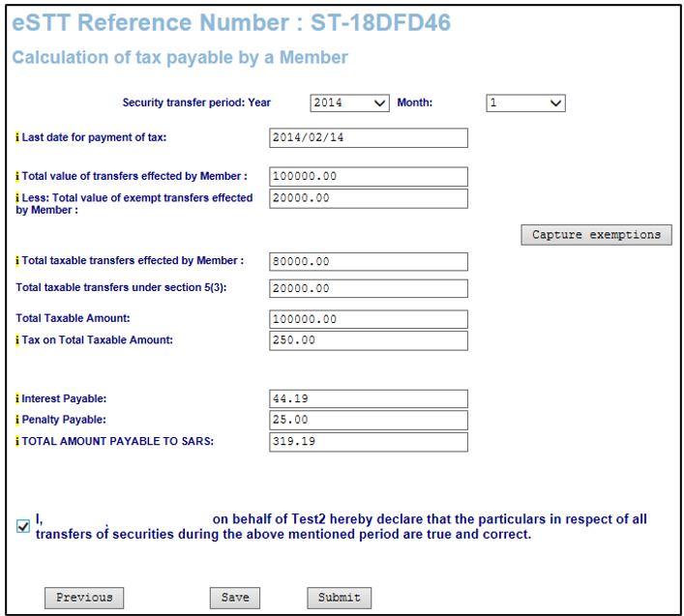Uncheck the declaration checkbox
The height and width of the screenshot is (616, 684).
pos(23,526)
